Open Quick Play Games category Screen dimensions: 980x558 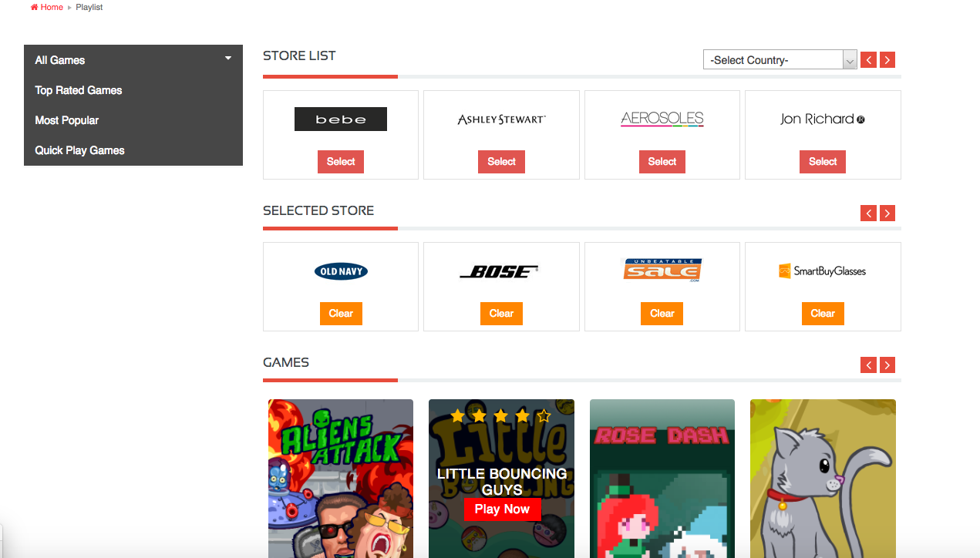(x=80, y=150)
